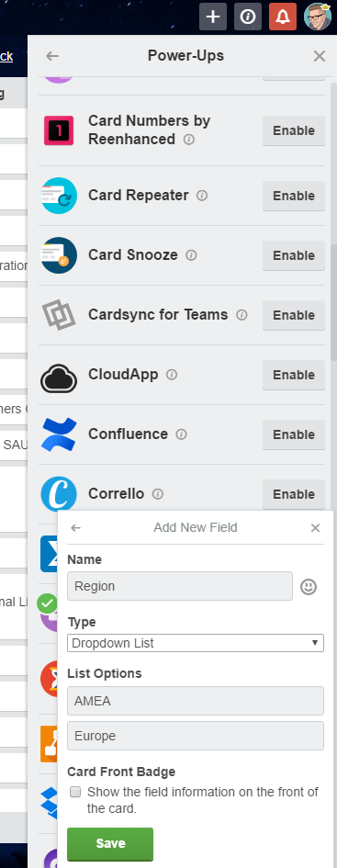The width and height of the screenshot is (337, 868).
Task: Click the Corrello logo icon
Action: (x=59, y=494)
